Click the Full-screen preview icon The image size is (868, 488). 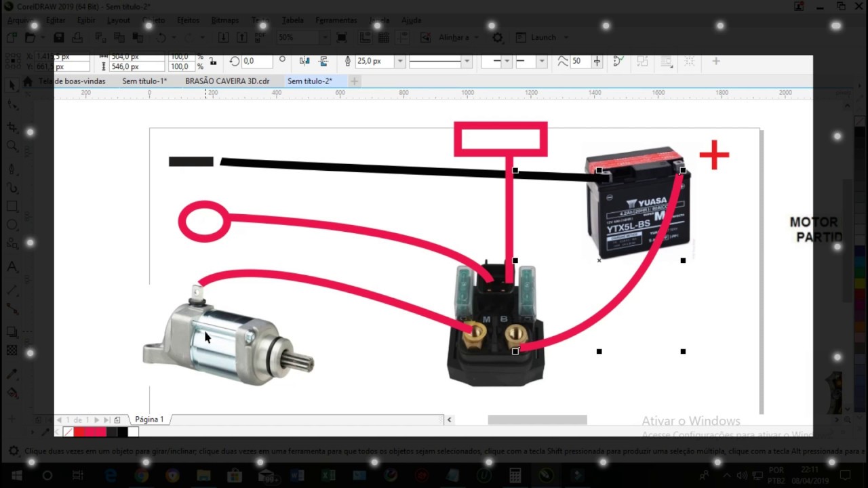click(342, 37)
